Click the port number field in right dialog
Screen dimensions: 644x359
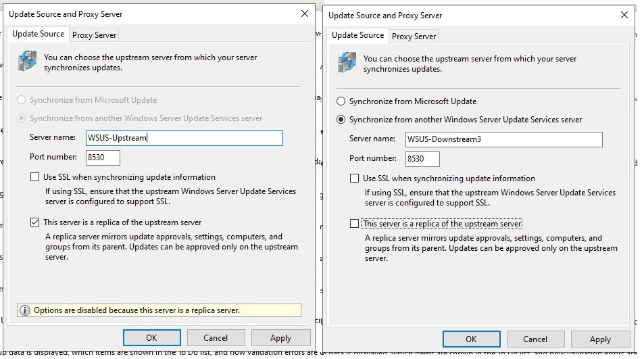tap(422, 159)
